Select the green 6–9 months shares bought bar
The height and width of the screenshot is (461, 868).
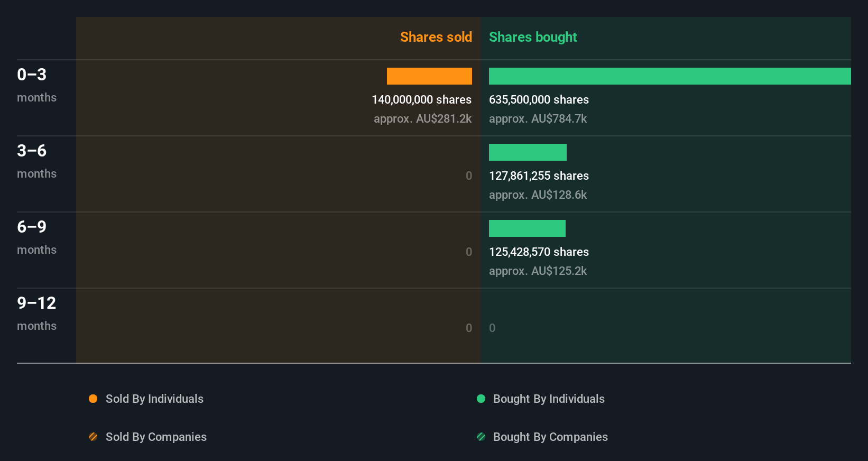click(527, 228)
